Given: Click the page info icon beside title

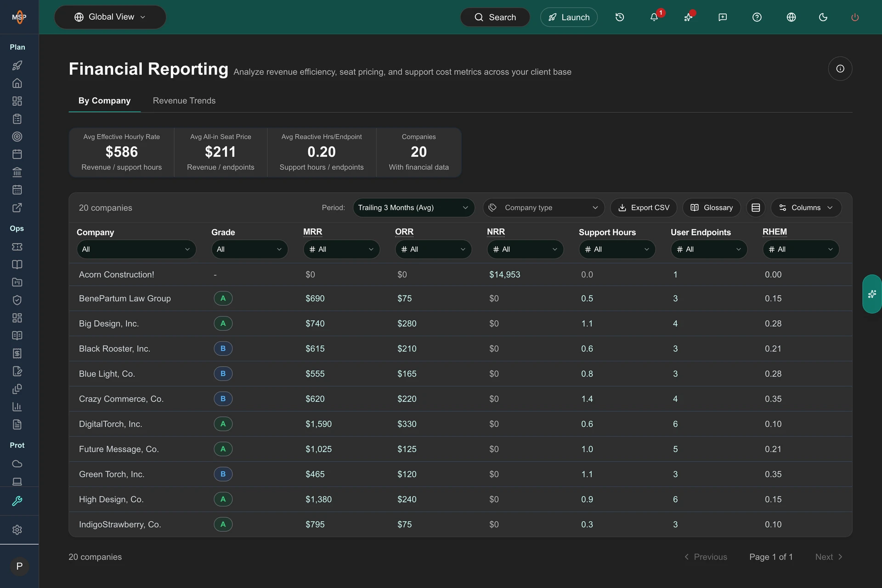Looking at the screenshot, I should pos(840,68).
